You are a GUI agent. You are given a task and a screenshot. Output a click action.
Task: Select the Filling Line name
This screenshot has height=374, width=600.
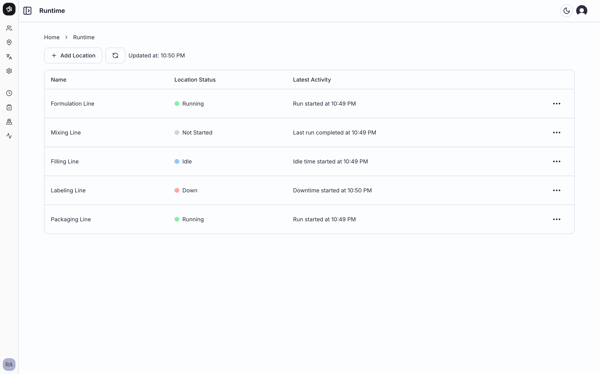pyautogui.click(x=65, y=162)
